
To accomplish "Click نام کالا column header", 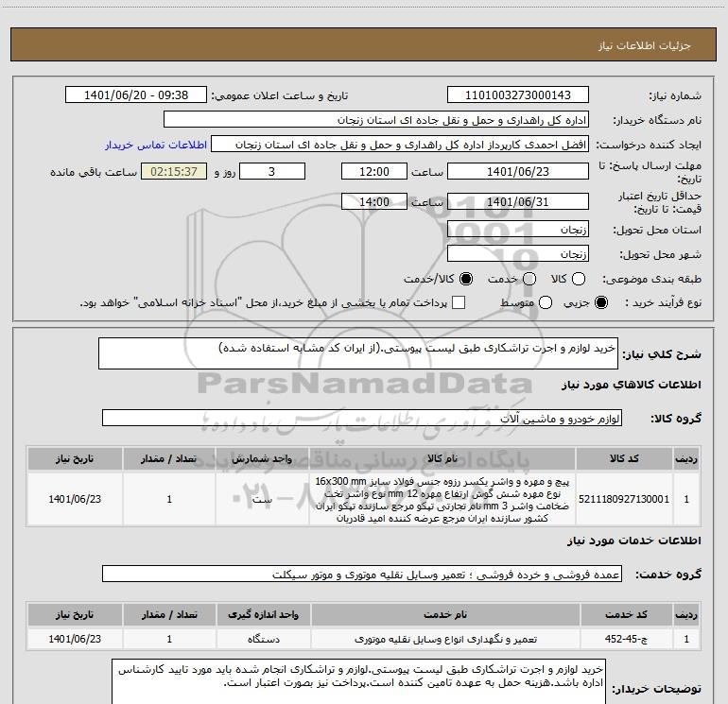I will click(442, 458).
